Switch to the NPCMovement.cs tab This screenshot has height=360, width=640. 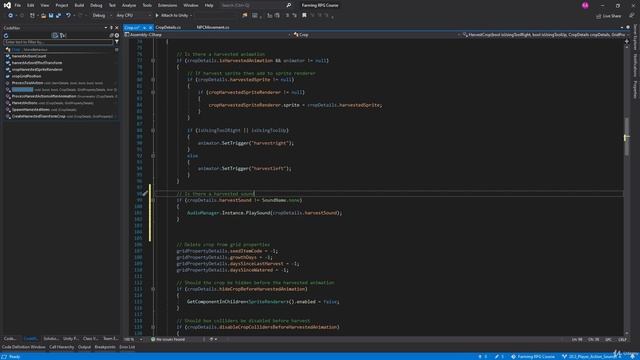pos(213,27)
